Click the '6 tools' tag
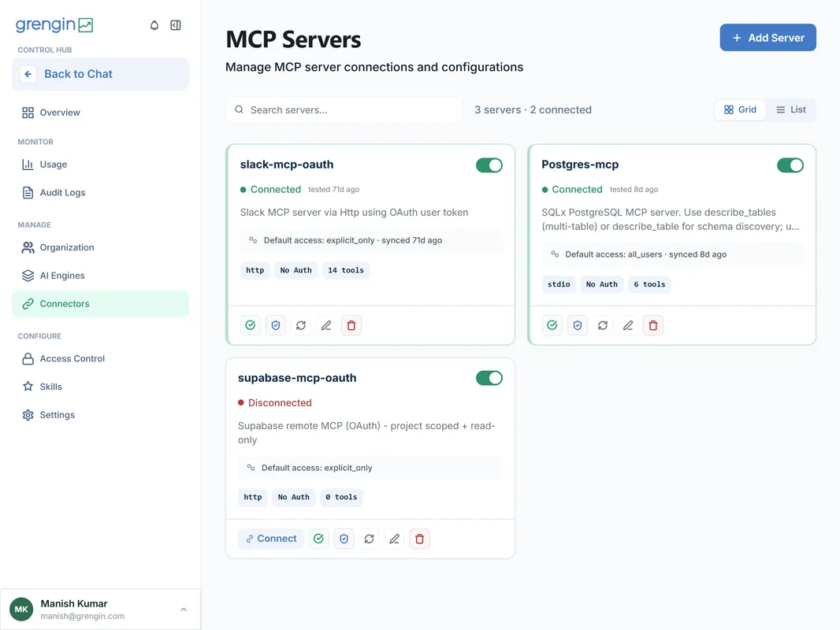 point(649,284)
